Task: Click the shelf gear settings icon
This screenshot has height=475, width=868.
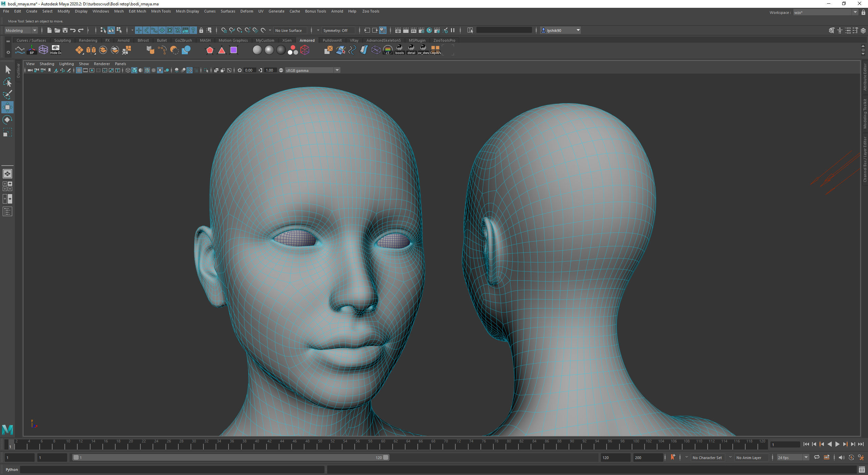Action: tap(8, 53)
